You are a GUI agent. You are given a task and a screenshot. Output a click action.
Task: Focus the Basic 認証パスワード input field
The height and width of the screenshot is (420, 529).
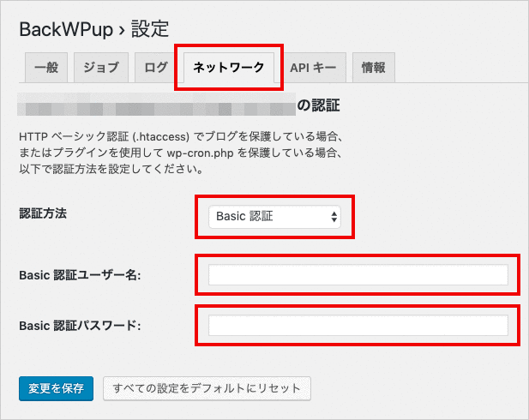[x=358, y=326]
